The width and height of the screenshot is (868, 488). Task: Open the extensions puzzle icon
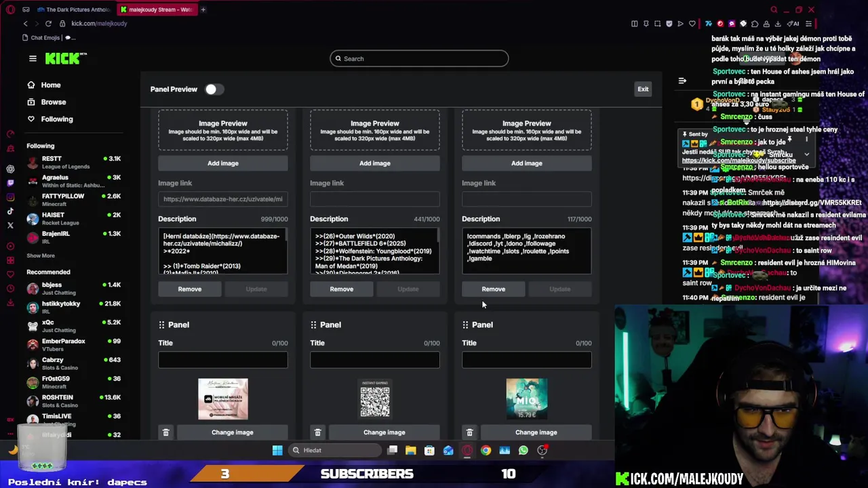tap(755, 24)
